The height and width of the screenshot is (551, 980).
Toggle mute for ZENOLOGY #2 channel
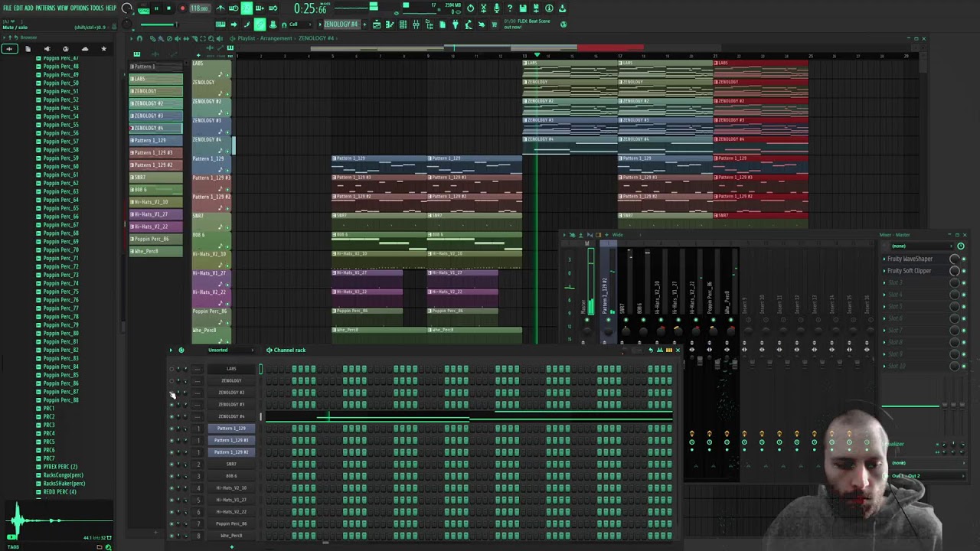(171, 393)
